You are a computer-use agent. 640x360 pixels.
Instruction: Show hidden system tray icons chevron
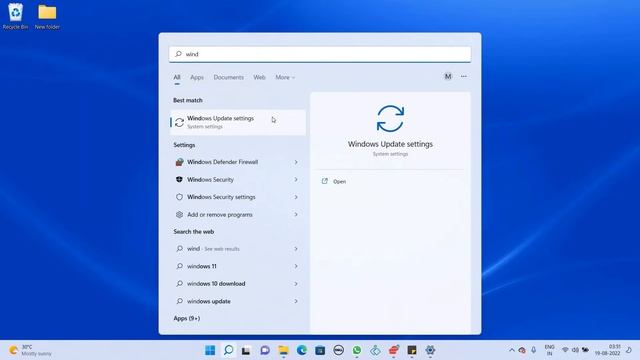tap(511, 350)
